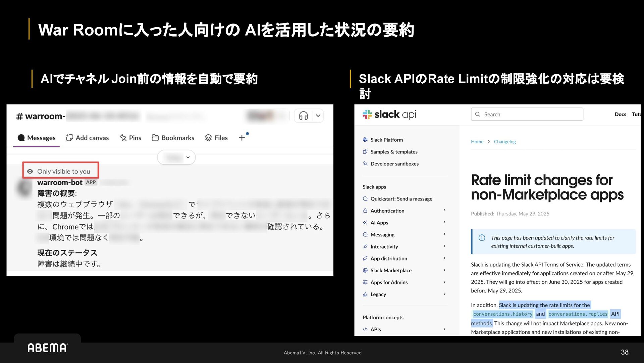
Task: Open Slack Platform in the sidebar
Action: coord(386,140)
